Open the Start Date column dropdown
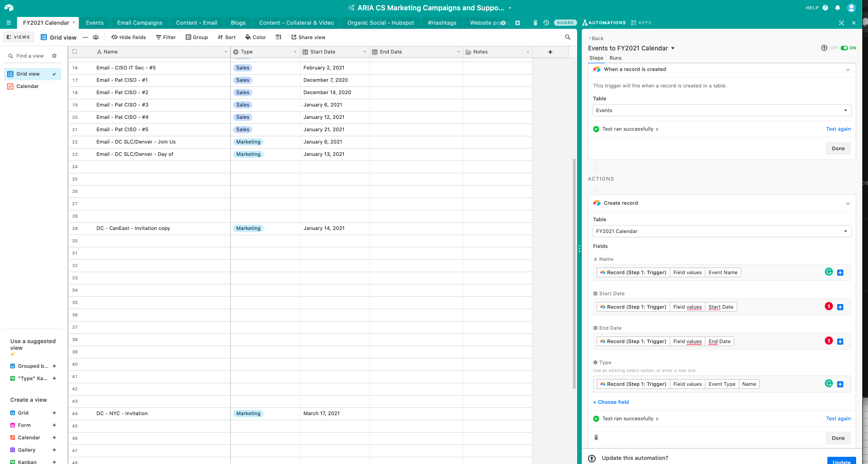 364,52
